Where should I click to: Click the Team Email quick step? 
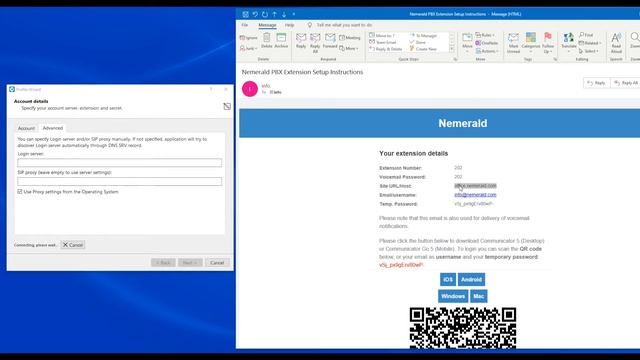pyautogui.click(x=382, y=42)
